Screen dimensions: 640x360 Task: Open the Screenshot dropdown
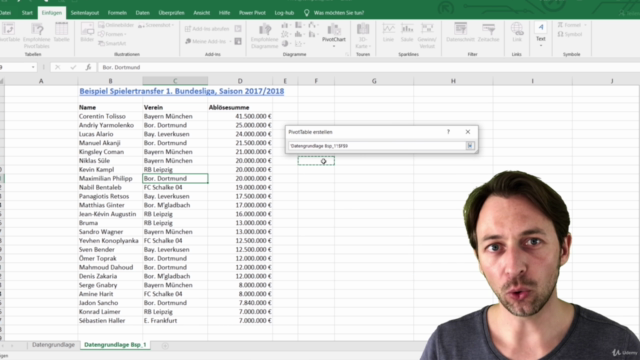[x=156, y=25]
